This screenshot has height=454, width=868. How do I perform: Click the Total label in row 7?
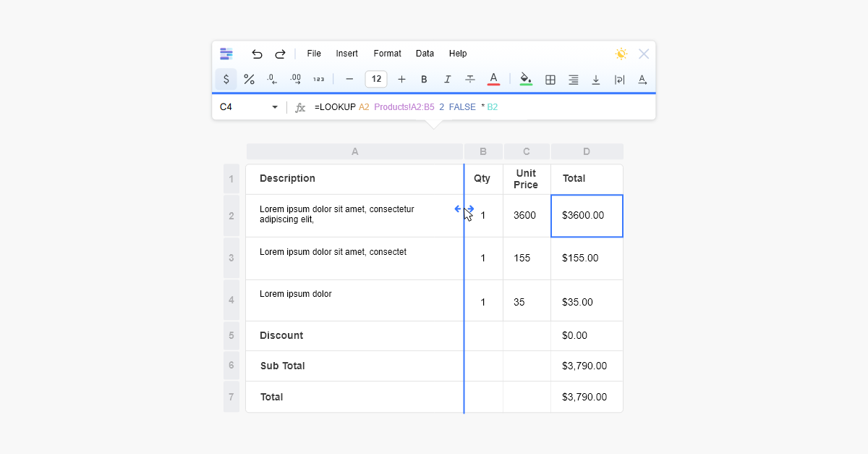pyautogui.click(x=354, y=397)
